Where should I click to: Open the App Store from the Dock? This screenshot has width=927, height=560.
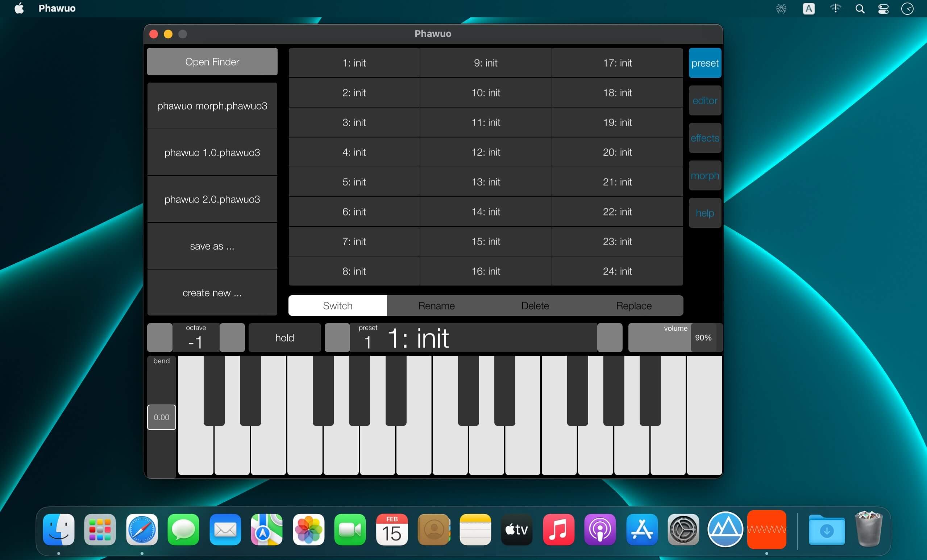coord(642,530)
